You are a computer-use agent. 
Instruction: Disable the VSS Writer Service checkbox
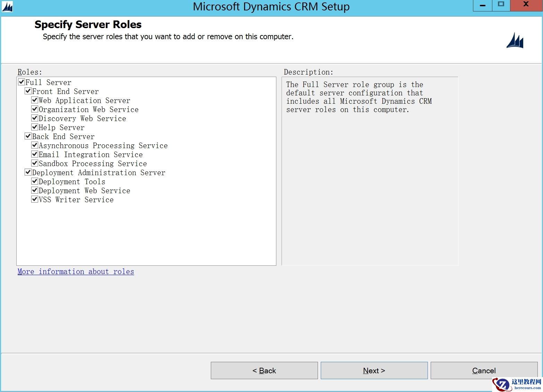[35, 199]
